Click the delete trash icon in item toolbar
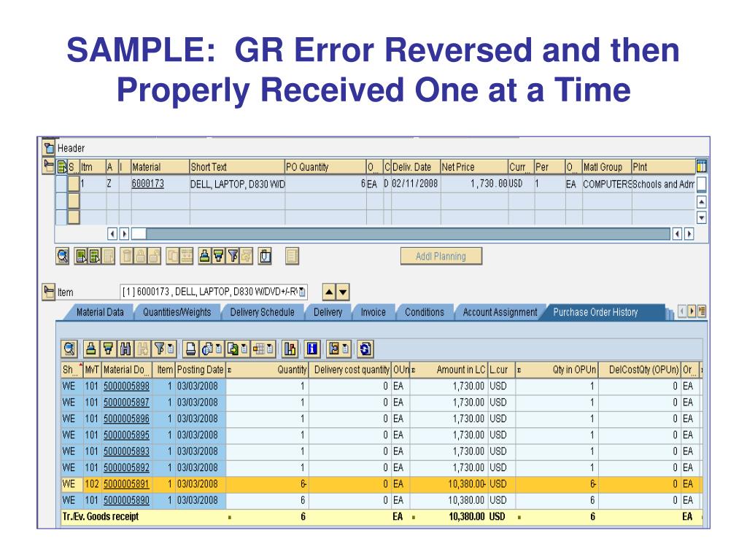Image resolution: width=747 pixels, height=560 pixels. coord(127,256)
